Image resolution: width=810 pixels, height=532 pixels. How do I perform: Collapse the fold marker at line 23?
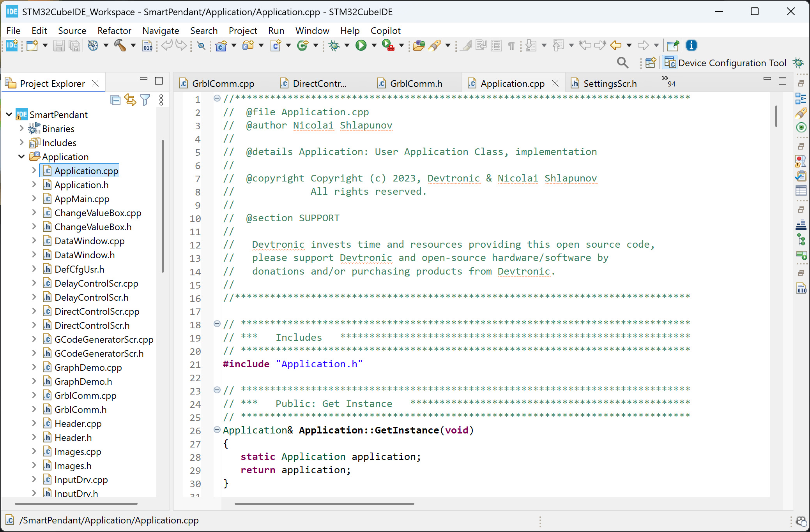pos(217,390)
